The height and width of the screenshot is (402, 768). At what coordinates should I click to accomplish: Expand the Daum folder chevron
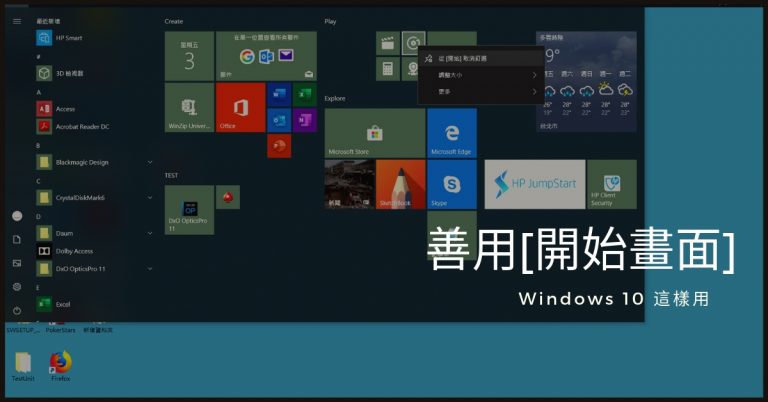click(x=150, y=233)
